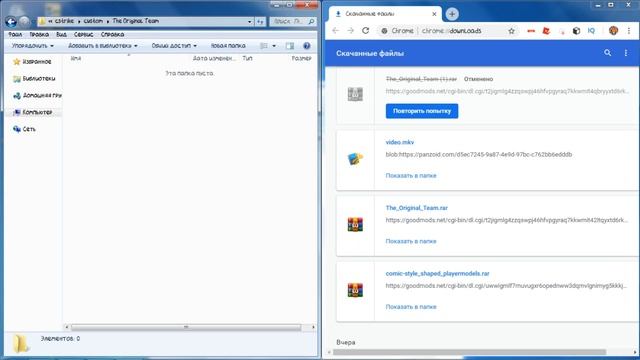The height and width of the screenshot is (360, 640).
Task: Click the cancelled The_Original_Team (1).rar file icon
Action: tap(355, 94)
